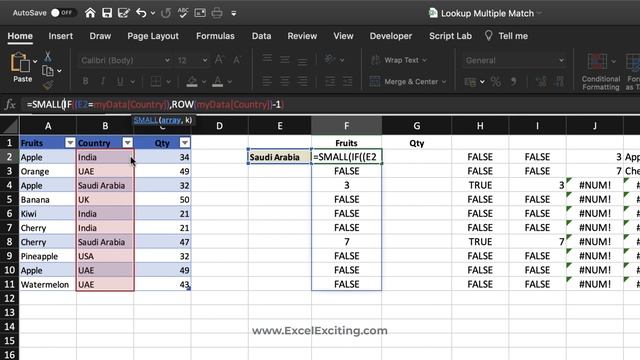Click the Spelling check ABC icon
This screenshot has width=640, height=360.
pyautogui.click(x=183, y=13)
